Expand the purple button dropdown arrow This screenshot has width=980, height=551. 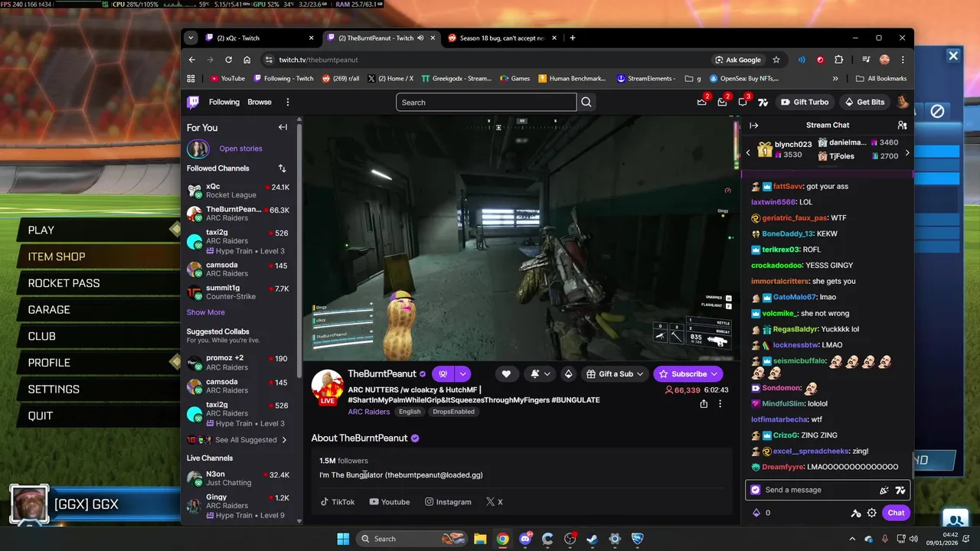(462, 374)
